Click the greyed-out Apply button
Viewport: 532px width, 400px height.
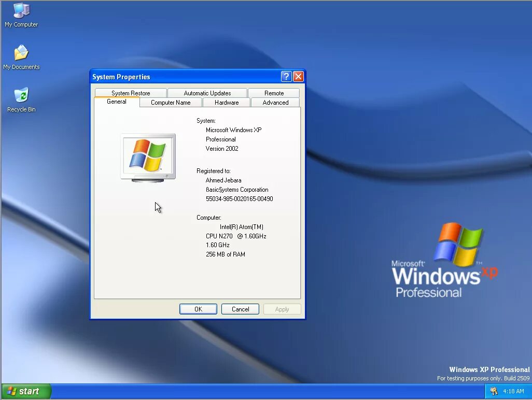282,309
